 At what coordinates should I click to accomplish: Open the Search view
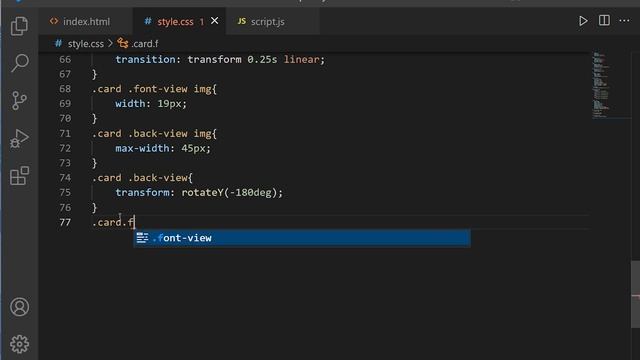(19, 63)
